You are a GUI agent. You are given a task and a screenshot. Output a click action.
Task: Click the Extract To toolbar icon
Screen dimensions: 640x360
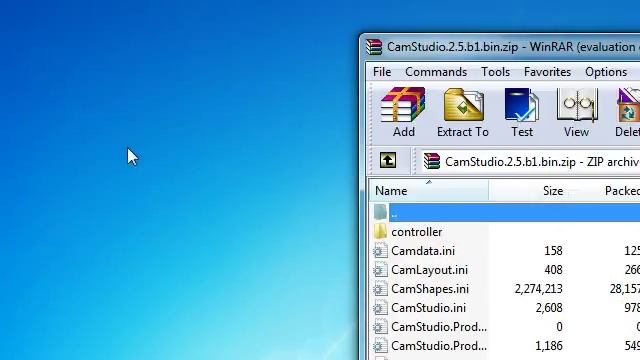[463, 104]
